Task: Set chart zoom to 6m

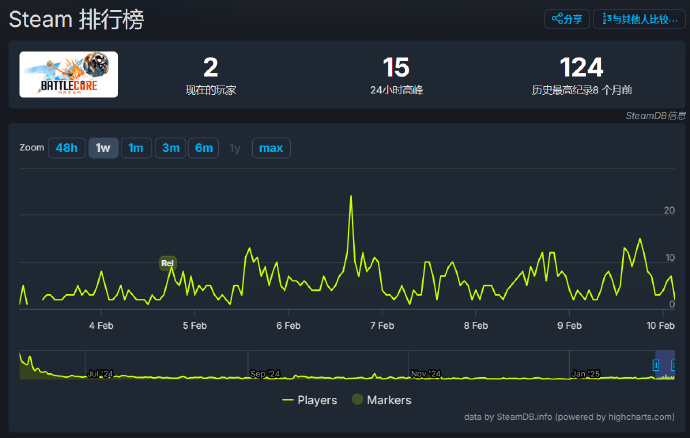Action: pos(204,148)
